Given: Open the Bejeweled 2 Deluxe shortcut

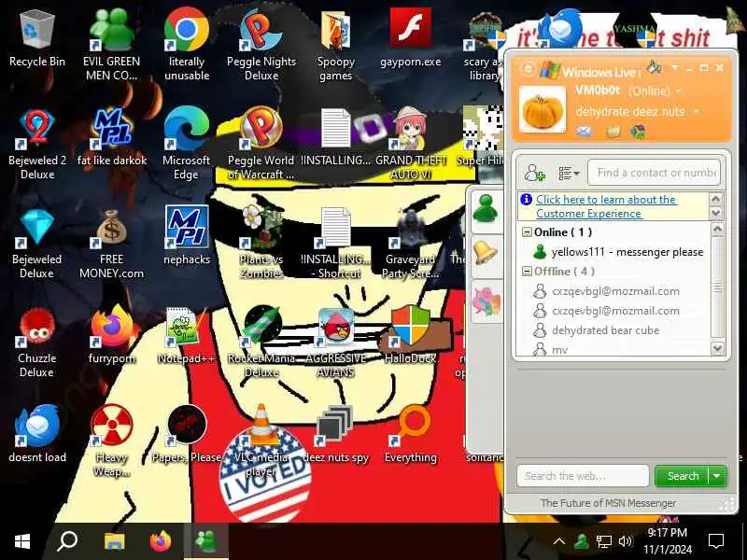Looking at the screenshot, I should tap(37, 145).
